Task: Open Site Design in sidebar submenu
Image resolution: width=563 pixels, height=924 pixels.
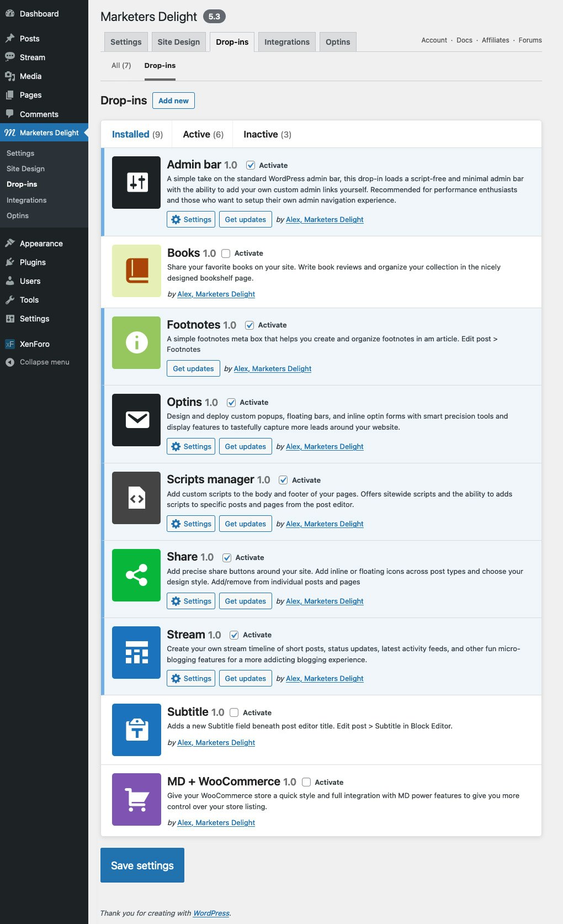Action: 25,168
